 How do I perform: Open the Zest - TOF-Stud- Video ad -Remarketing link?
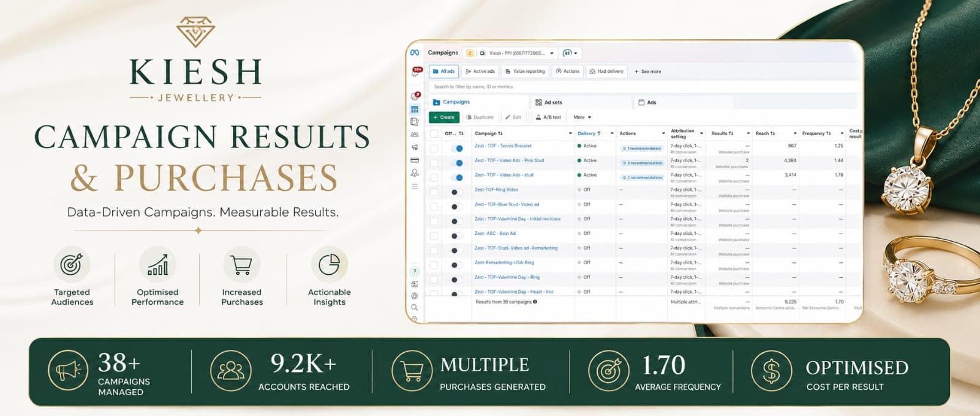[x=516, y=248]
